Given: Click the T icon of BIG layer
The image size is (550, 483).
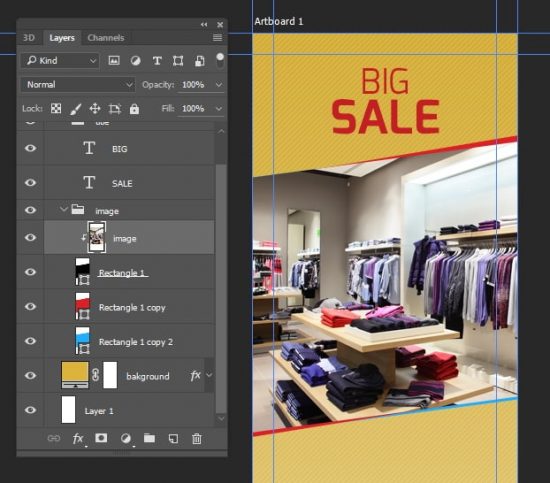Looking at the screenshot, I should point(89,148).
